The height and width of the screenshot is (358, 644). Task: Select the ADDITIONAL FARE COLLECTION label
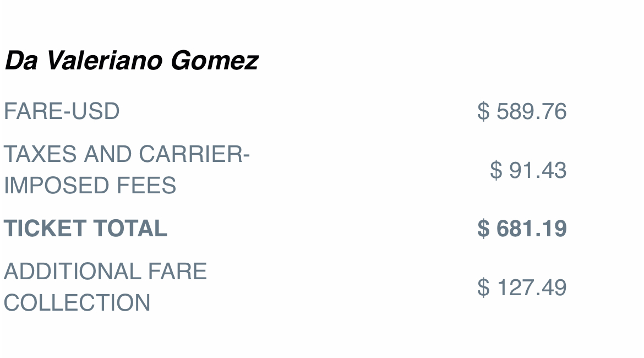pos(105,287)
